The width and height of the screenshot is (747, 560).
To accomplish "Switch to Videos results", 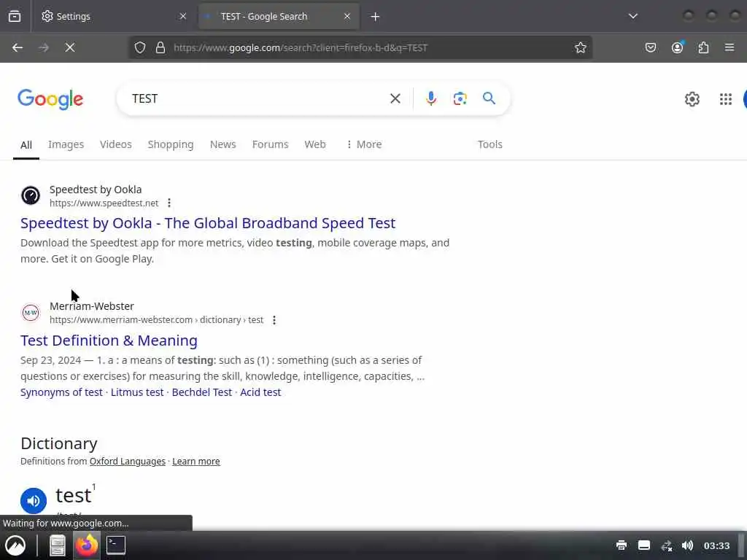I will pyautogui.click(x=116, y=144).
